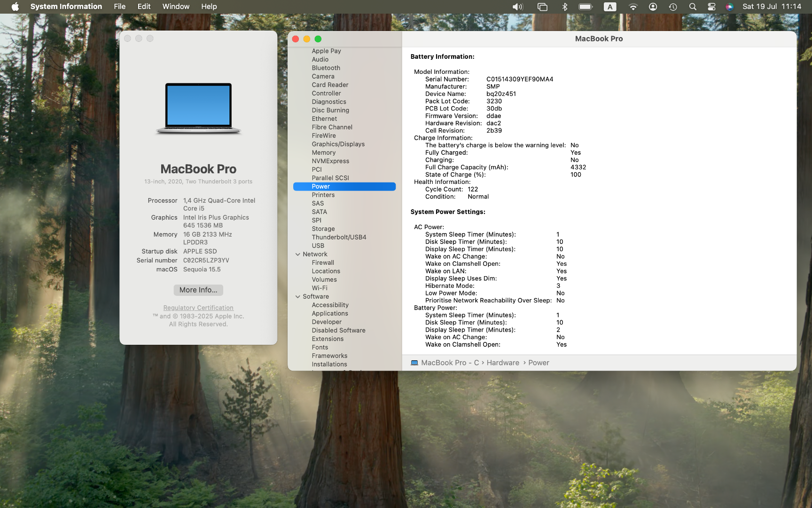Minimize the system report window
This screenshot has height=508, width=812.
(307, 39)
